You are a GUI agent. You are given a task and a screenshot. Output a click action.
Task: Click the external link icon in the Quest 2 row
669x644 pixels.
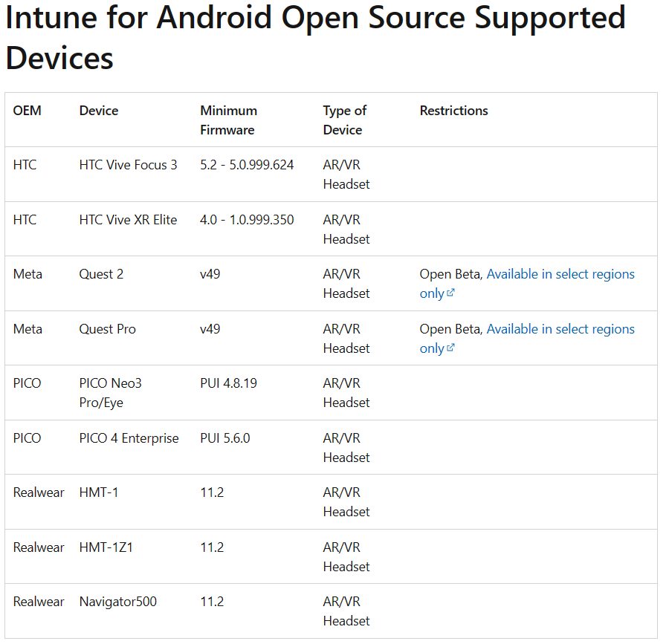(x=450, y=293)
